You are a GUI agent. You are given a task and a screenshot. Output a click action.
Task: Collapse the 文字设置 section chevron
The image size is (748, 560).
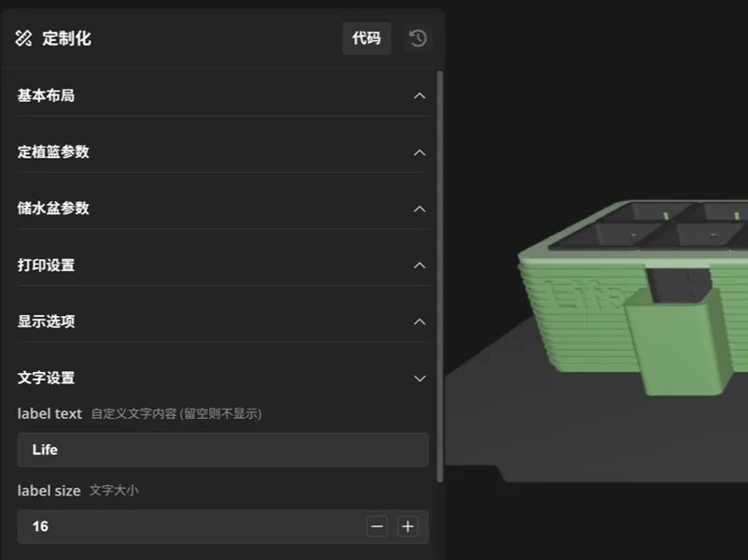pos(420,379)
